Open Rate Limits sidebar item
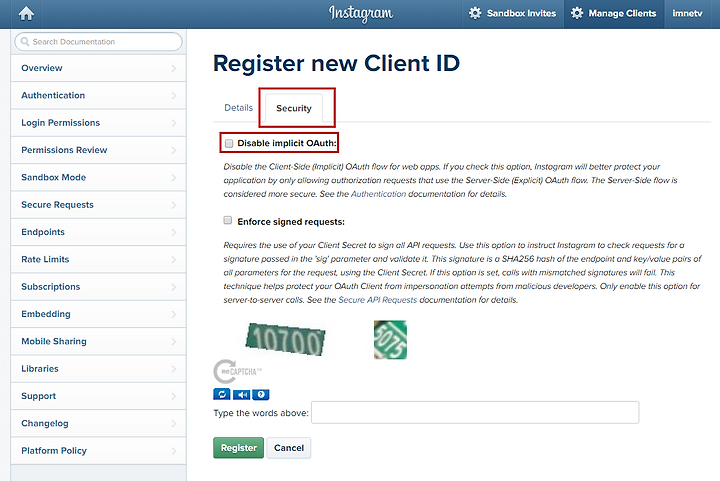The image size is (720, 481). (98, 259)
